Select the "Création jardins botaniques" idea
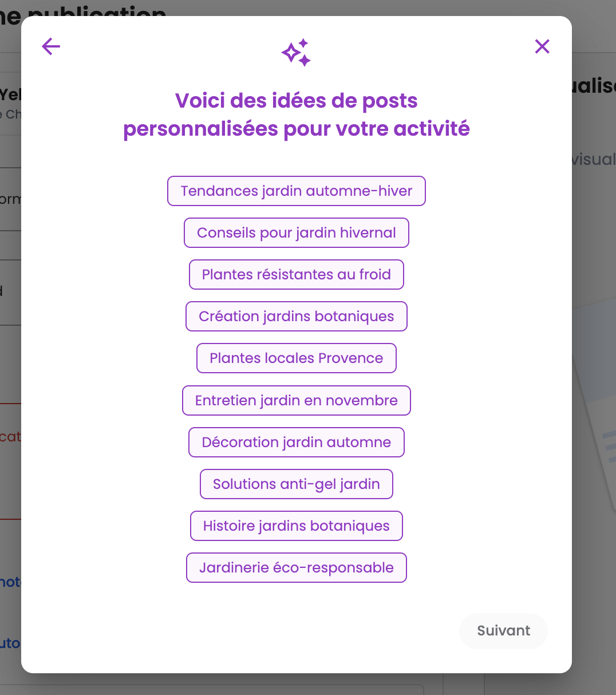The image size is (616, 695). coord(297,317)
